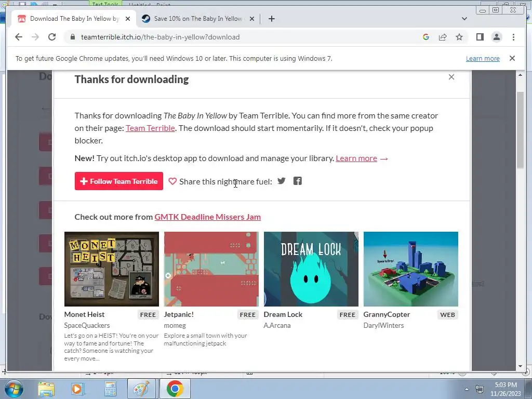Click the FREE tag on Monet Heist

pyautogui.click(x=148, y=315)
